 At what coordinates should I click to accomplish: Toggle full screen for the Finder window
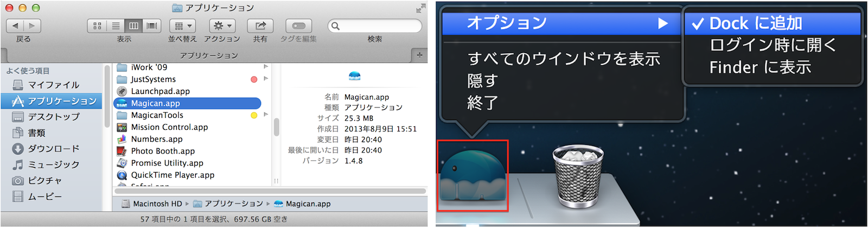click(420, 8)
